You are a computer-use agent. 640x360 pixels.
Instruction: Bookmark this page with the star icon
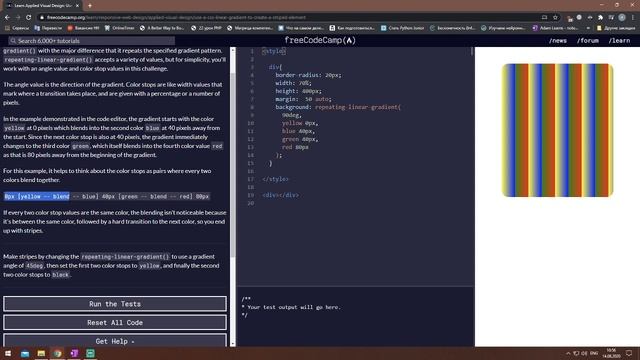tap(555, 18)
